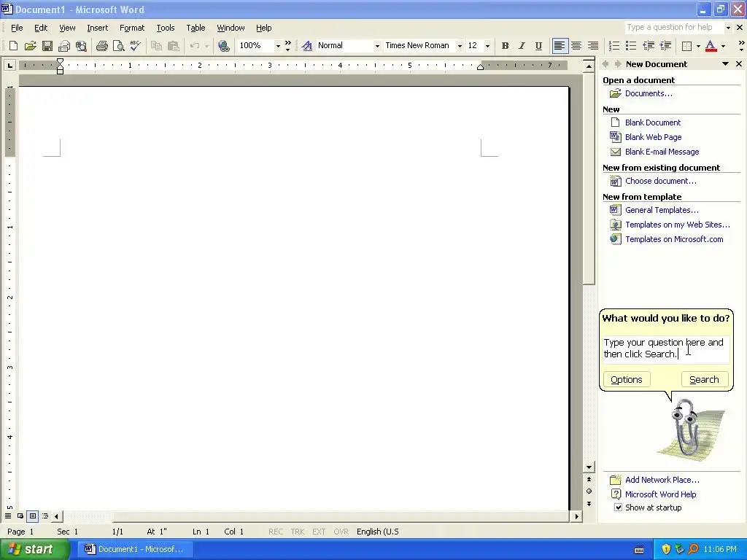Viewport: 747px width, 560px height.
Task: Click the Documents... link
Action: [x=649, y=93]
